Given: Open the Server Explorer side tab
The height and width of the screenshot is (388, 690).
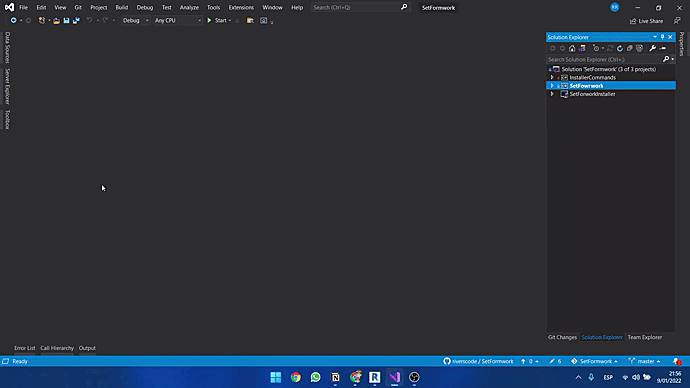Looking at the screenshot, I should (x=7, y=87).
